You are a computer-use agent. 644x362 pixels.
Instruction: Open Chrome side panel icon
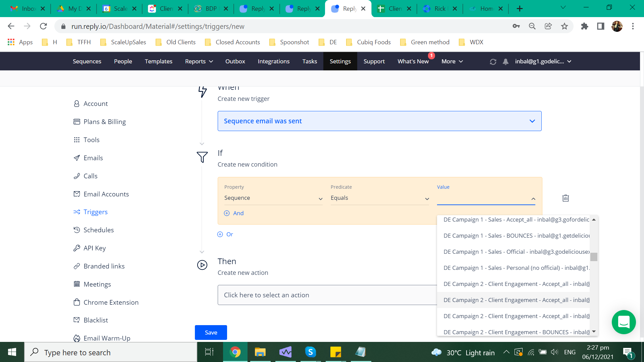601,26
